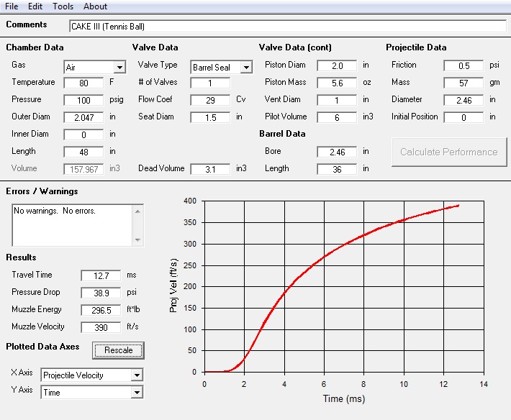Click the barrel Bore input field

(336, 152)
